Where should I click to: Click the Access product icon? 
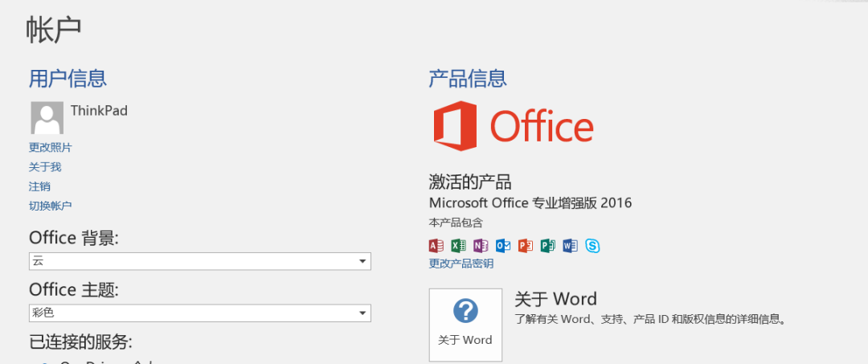[x=436, y=245]
